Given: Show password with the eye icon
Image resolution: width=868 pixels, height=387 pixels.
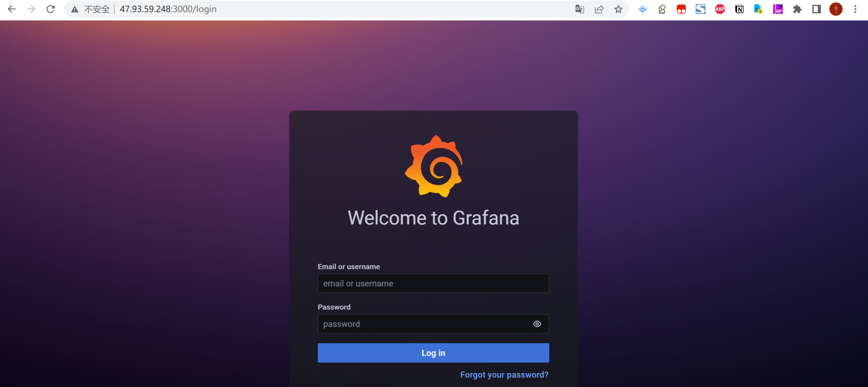Looking at the screenshot, I should (x=537, y=324).
